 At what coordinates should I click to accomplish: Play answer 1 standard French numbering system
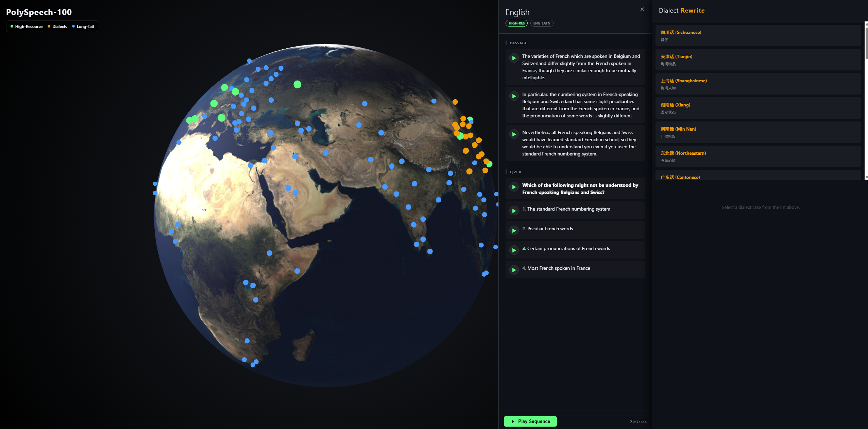[514, 211]
